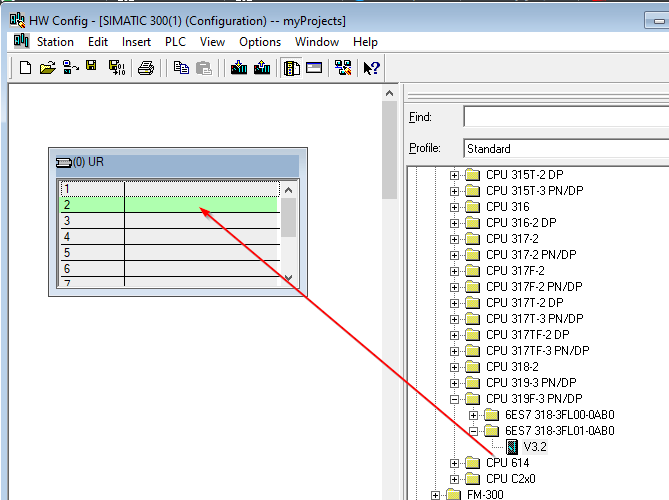Viewport: 669px width, 500px height.
Task: Click the Upload to PG icon
Action: [x=262, y=67]
